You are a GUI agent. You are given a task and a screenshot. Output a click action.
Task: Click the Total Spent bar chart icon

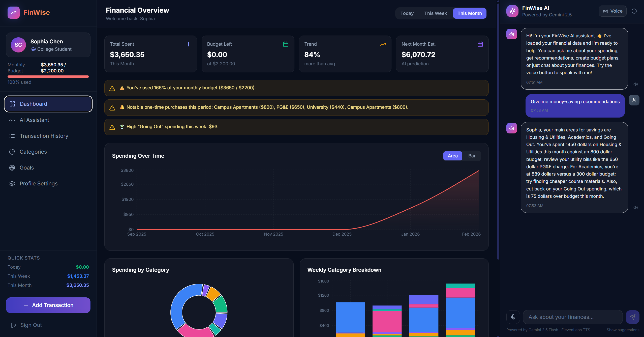[x=188, y=44]
